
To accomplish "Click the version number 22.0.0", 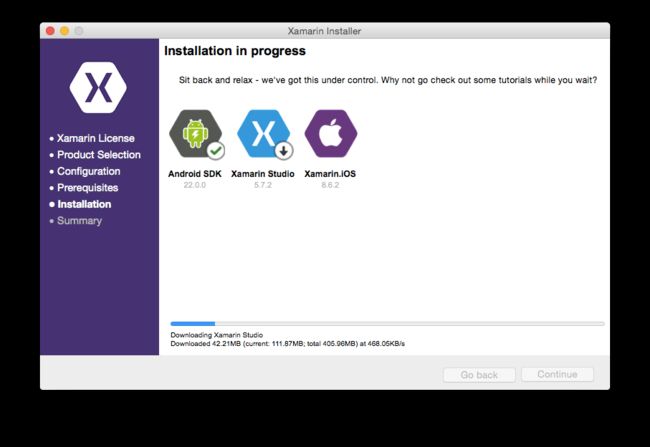I will (194, 185).
